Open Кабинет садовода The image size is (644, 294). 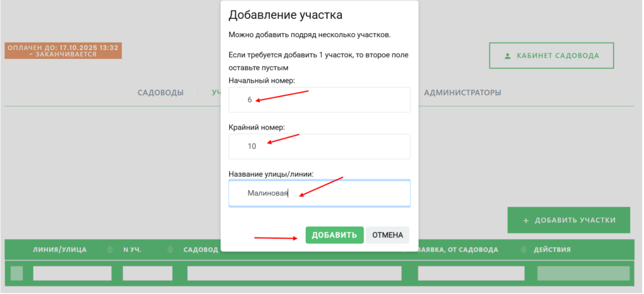pyautogui.click(x=551, y=56)
